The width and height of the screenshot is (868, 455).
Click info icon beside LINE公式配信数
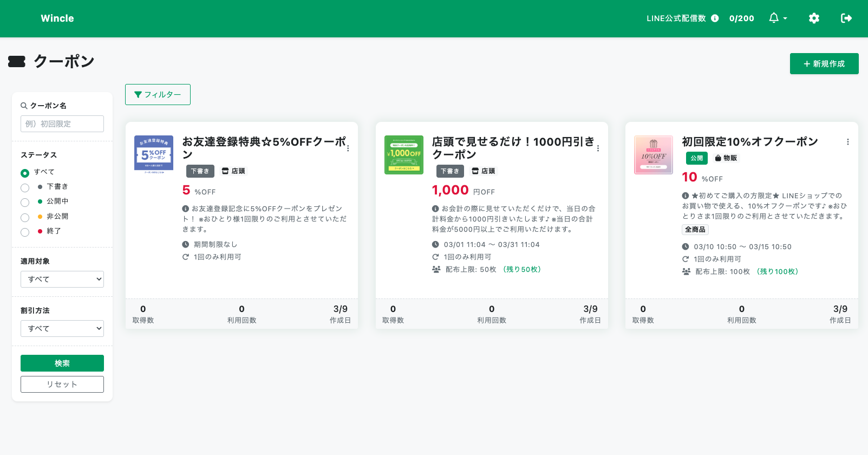[715, 18]
